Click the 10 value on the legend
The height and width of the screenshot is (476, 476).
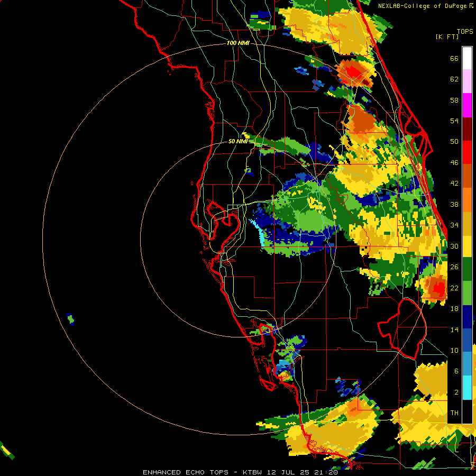click(x=454, y=350)
